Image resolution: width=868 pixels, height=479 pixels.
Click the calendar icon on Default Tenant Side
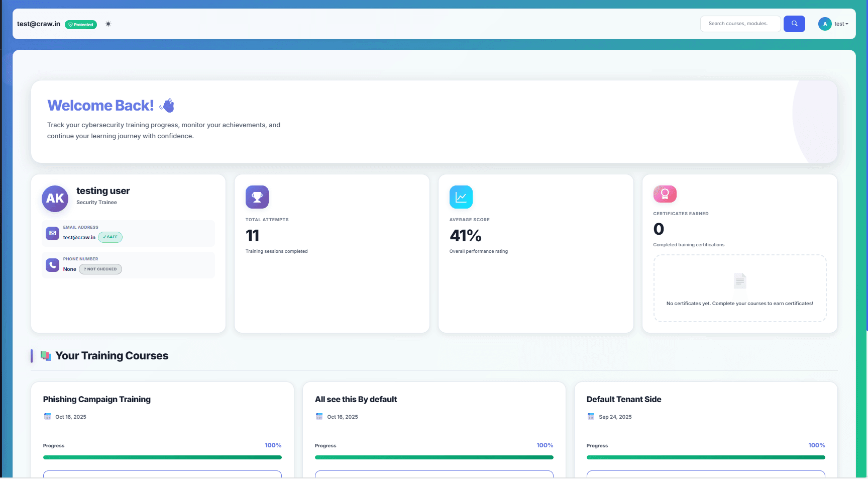[x=591, y=416]
